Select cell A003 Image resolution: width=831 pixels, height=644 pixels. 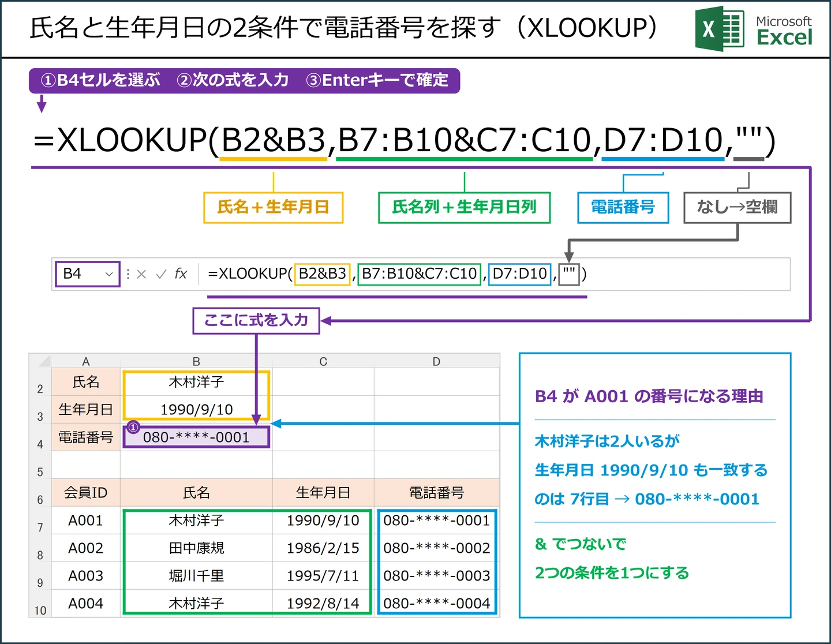pyautogui.click(x=86, y=576)
